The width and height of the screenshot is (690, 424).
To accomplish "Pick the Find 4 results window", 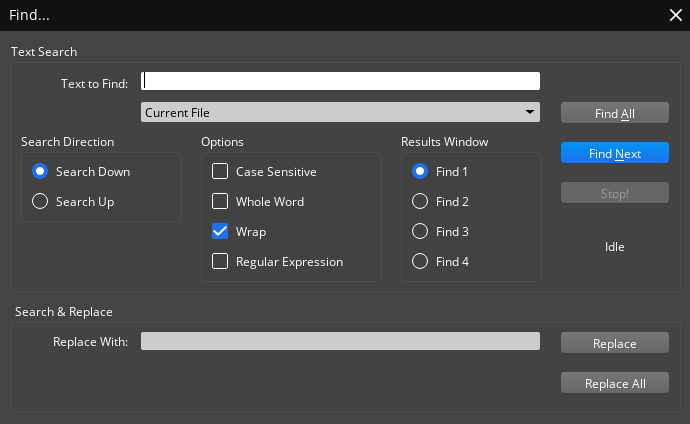I will point(420,262).
